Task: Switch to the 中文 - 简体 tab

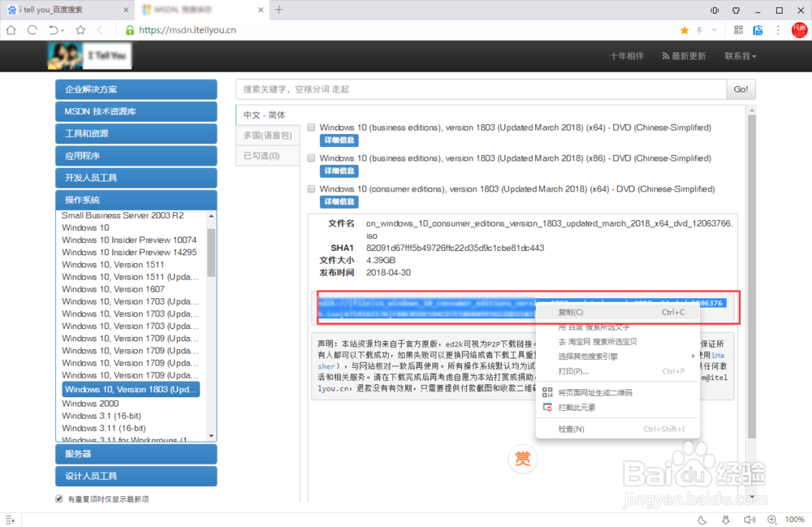Action: click(268, 115)
